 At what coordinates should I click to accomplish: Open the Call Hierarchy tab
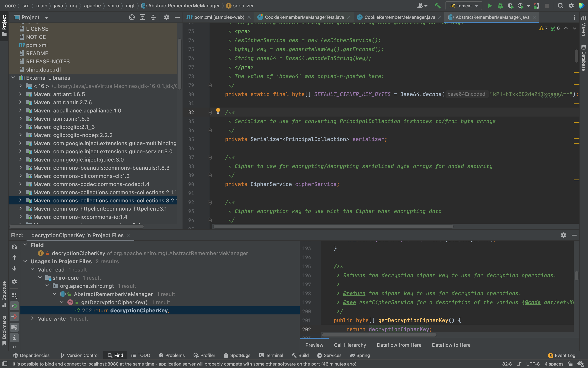[350, 345]
